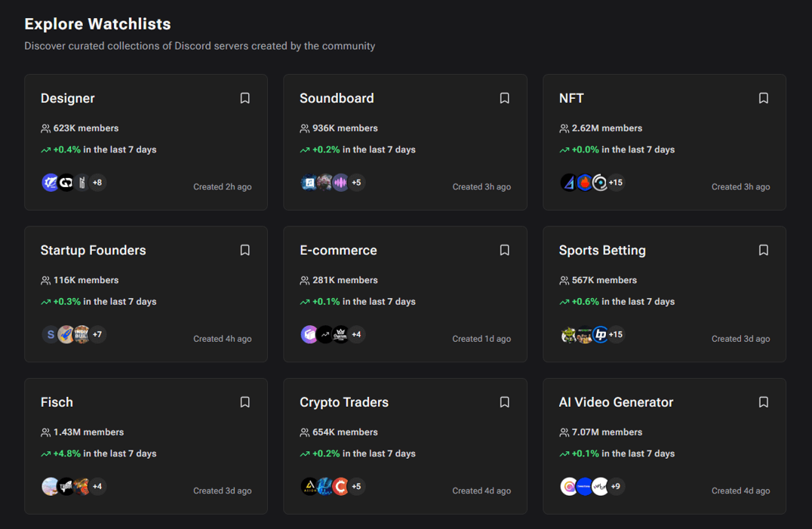Select the flame server icon in the NFT card
This screenshot has width=812, height=529.
[585, 182]
